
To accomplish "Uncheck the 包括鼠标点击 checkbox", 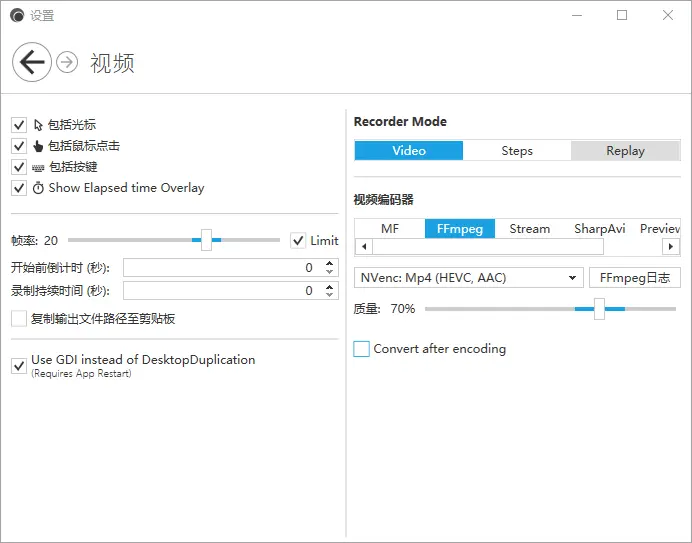I will (x=19, y=146).
